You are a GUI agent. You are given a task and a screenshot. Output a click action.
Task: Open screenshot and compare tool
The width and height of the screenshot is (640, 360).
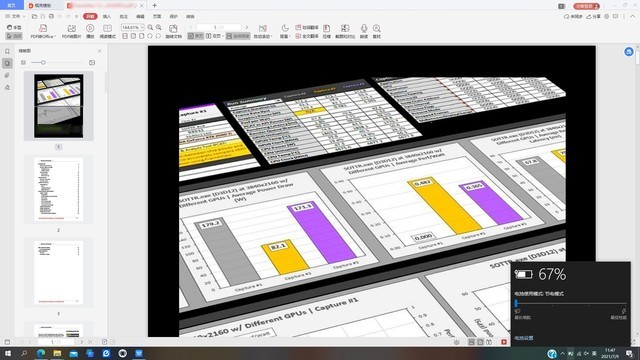point(345,31)
